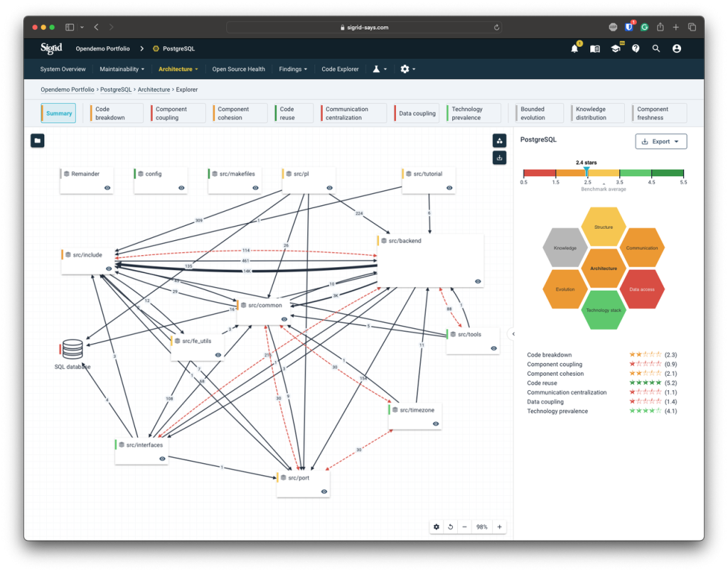Open the academy graduation cap icon
This screenshot has width=728, height=572.
(x=616, y=48)
